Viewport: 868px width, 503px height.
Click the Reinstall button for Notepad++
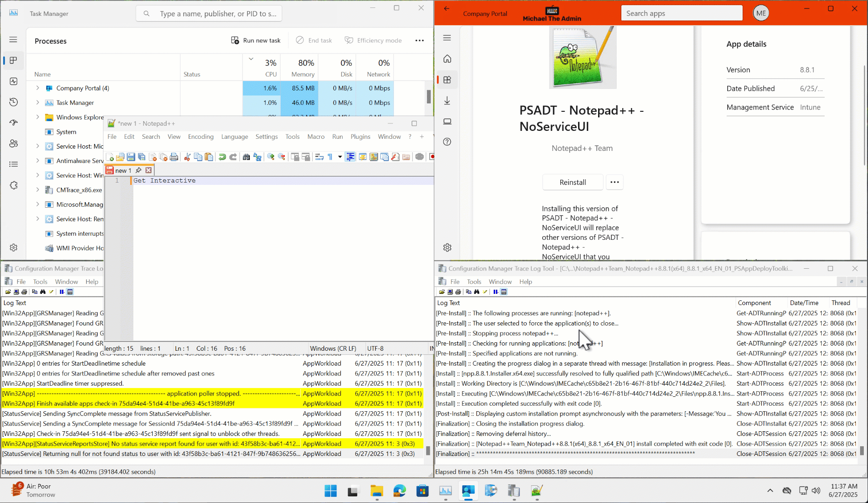[x=572, y=182]
